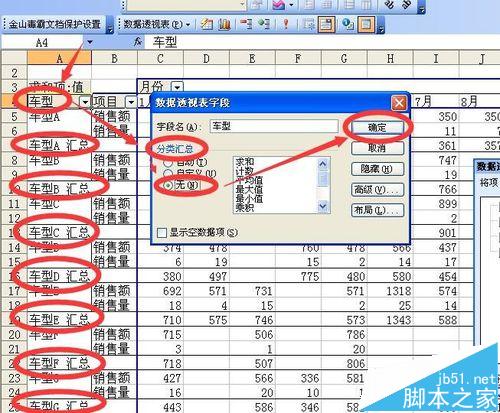Select column I header
The width and height of the screenshot is (500, 413).
click(x=436, y=58)
